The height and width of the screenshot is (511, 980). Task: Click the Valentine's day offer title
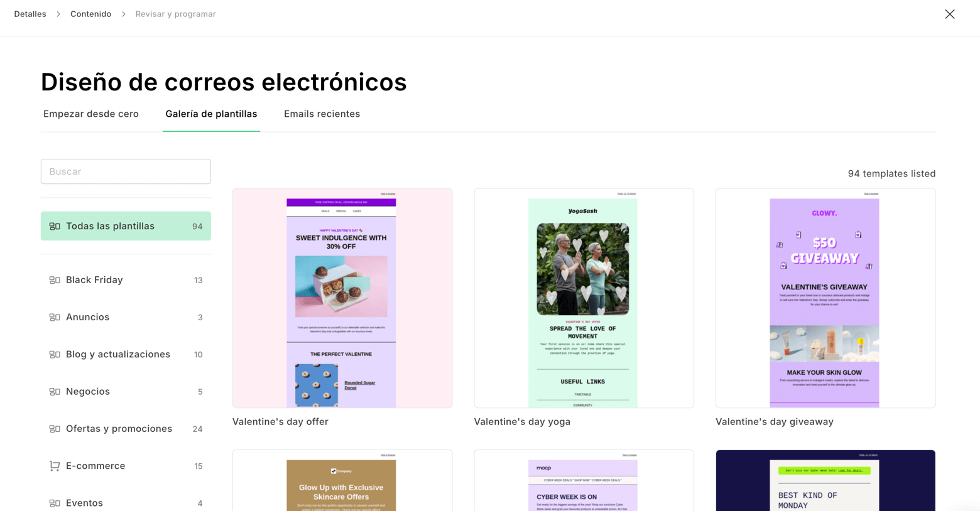(x=280, y=422)
